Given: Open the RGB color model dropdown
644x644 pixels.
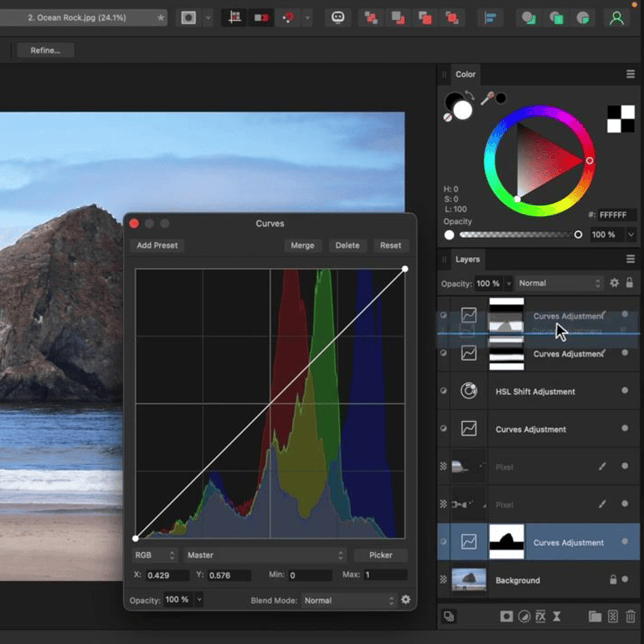Looking at the screenshot, I should (x=155, y=555).
